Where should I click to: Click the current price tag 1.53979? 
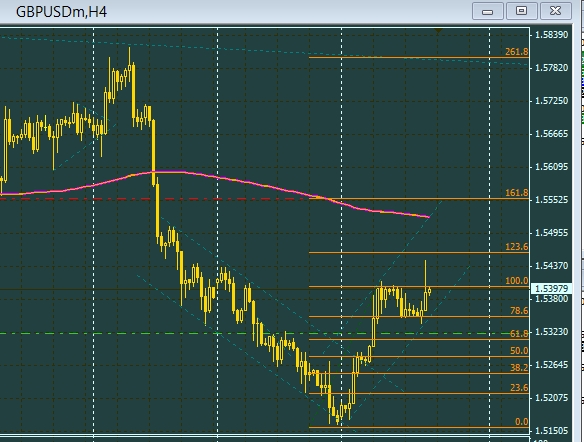click(551, 289)
